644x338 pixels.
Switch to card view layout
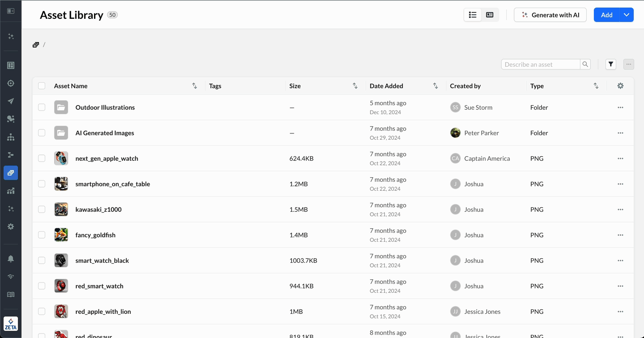pos(489,15)
